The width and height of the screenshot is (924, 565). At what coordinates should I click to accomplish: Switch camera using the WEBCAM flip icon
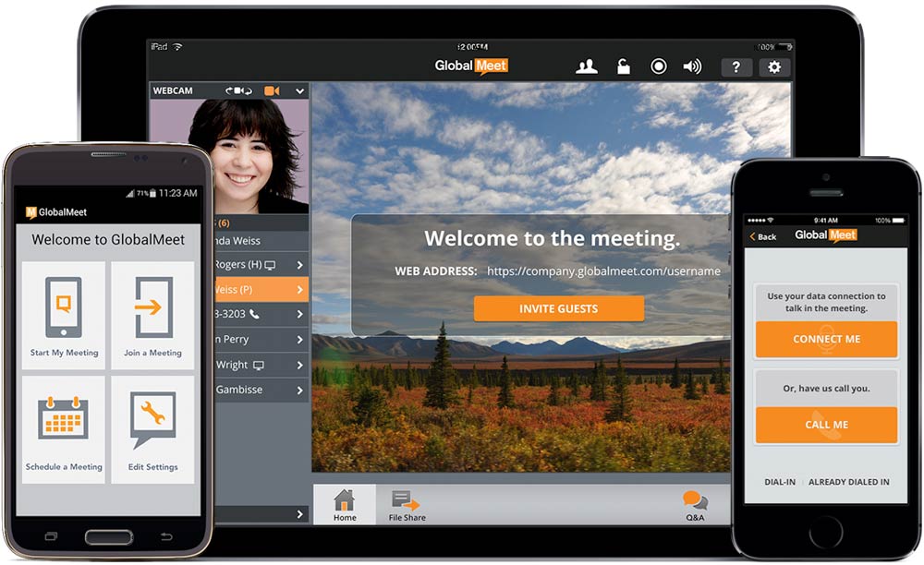pyautogui.click(x=238, y=90)
